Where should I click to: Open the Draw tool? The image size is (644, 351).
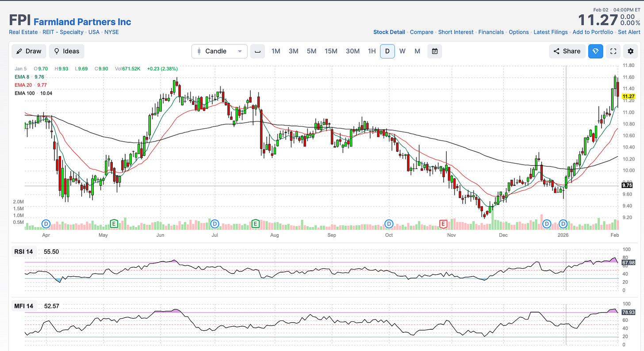29,51
